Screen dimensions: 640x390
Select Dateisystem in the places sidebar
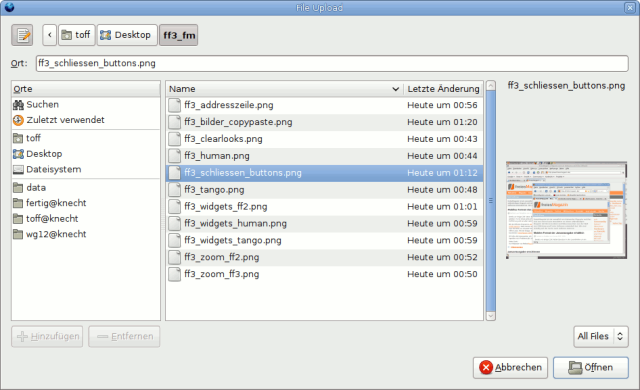tap(86, 169)
